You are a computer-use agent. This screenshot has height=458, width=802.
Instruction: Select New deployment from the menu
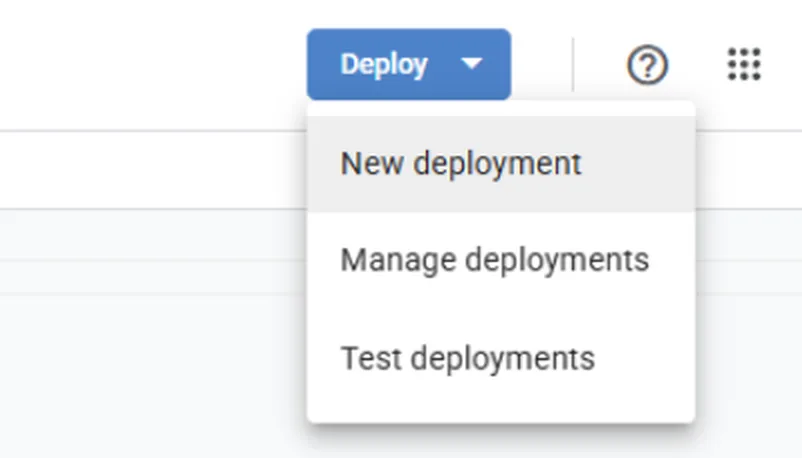(501, 164)
